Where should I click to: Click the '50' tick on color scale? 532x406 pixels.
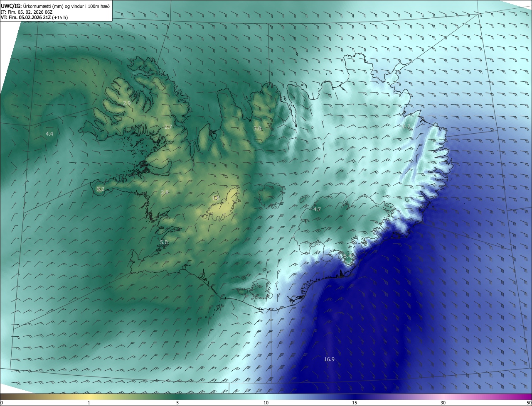pyautogui.click(x=529, y=403)
